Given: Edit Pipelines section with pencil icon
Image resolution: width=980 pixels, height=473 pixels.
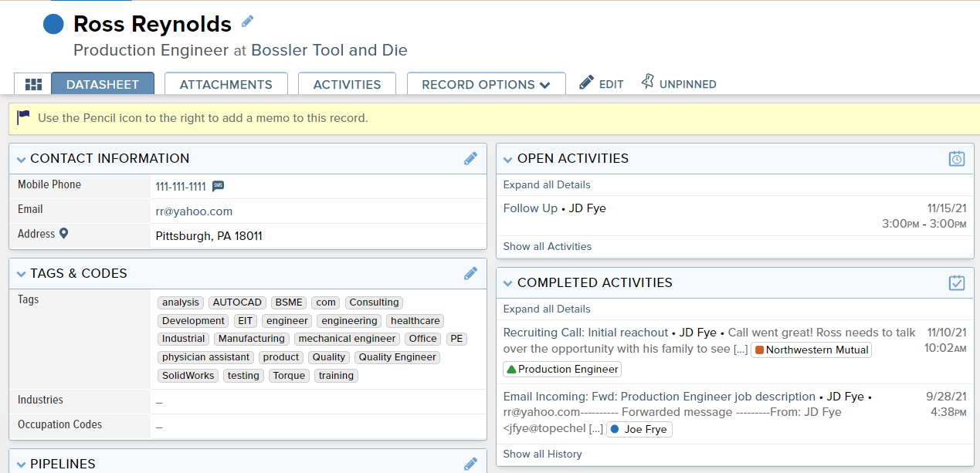Looking at the screenshot, I should pyautogui.click(x=470, y=464).
